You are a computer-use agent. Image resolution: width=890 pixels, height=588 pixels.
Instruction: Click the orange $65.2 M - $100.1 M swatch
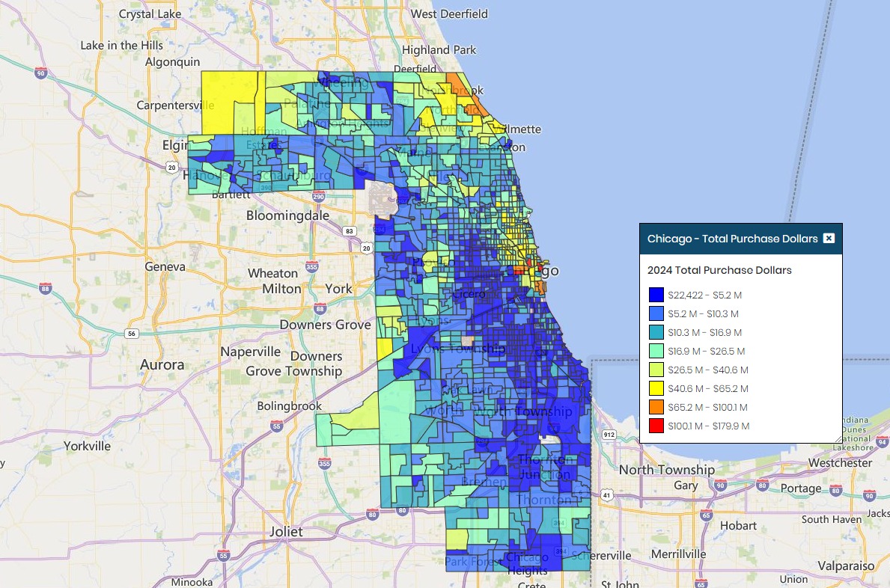656,407
